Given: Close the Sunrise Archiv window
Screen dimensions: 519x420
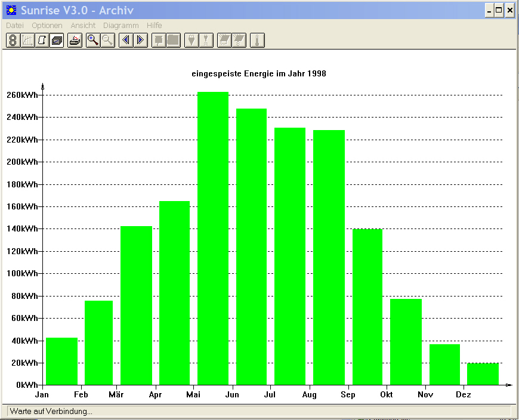Looking at the screenshot, I should (x=509, y=11).
